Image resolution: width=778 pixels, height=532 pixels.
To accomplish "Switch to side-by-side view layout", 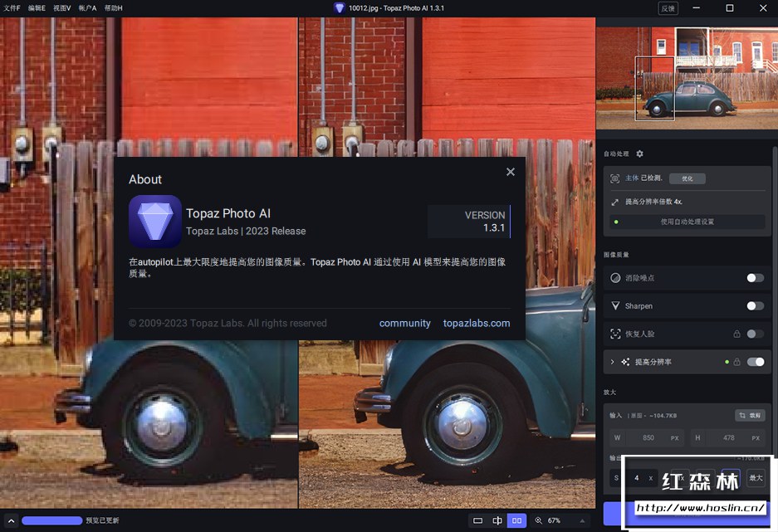I will tap(516, 520).
